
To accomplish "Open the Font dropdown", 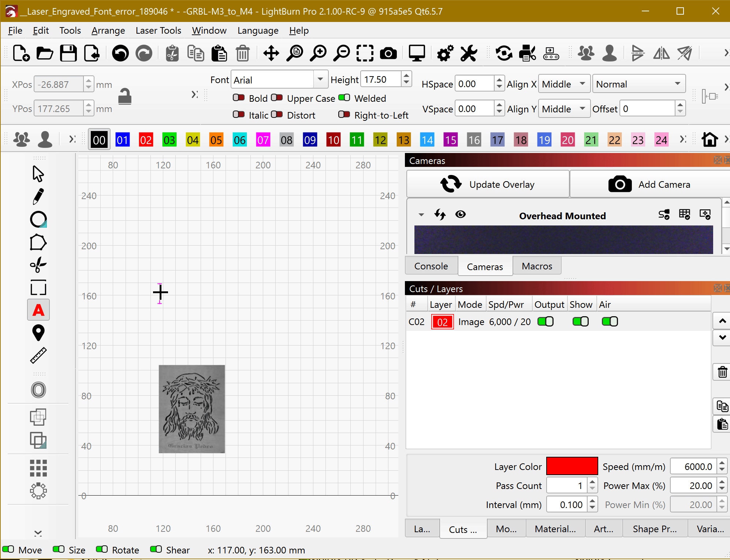I will pos(320,79).
